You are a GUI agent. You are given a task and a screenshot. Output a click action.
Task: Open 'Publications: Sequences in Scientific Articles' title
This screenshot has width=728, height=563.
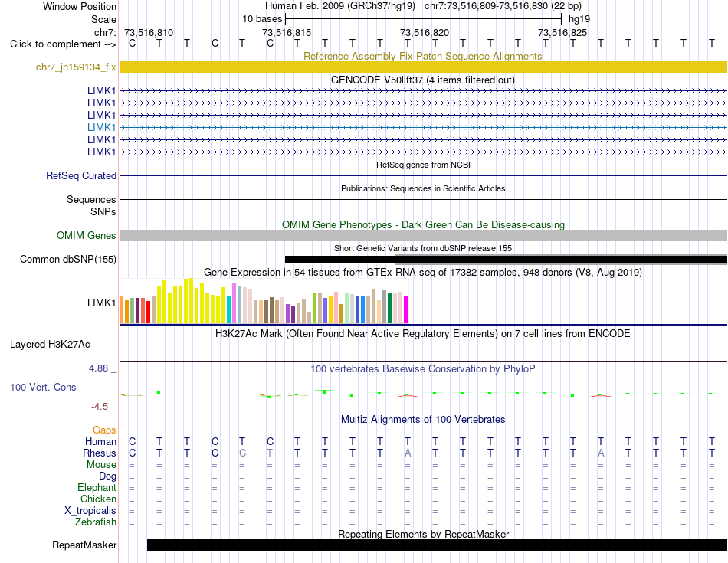pyautogui.click(x=423, y=188)
